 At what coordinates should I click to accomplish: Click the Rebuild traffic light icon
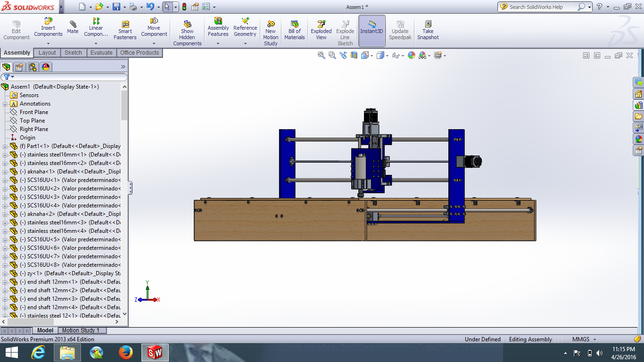coord(184,7)
